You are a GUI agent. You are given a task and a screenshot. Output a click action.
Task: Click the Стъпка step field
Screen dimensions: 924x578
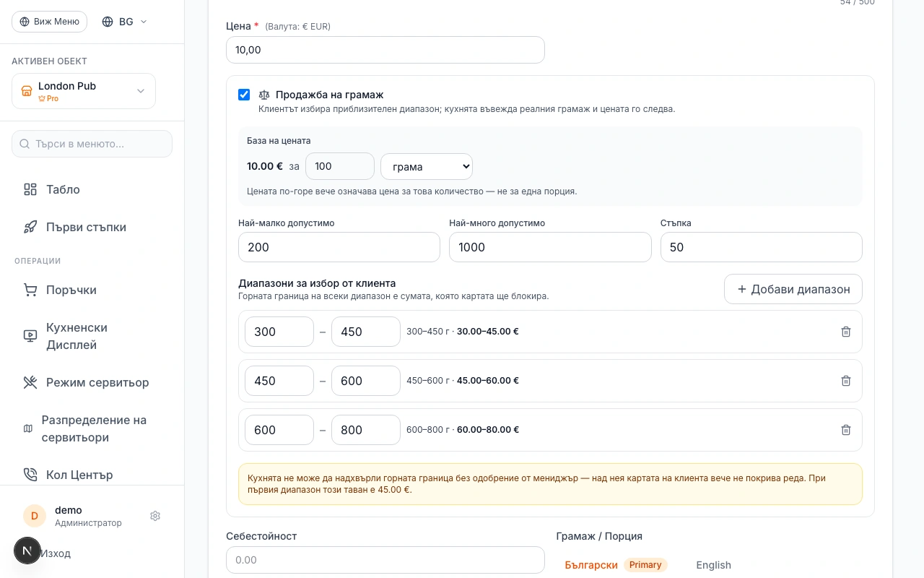point(762,247)
